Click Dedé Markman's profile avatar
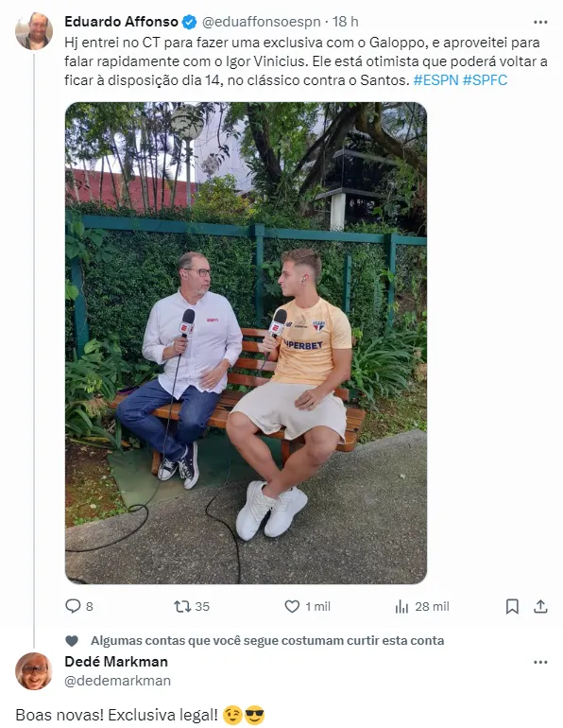Image resolution: width=563 pixels, height=728 pixels. (x=34, y=671)
